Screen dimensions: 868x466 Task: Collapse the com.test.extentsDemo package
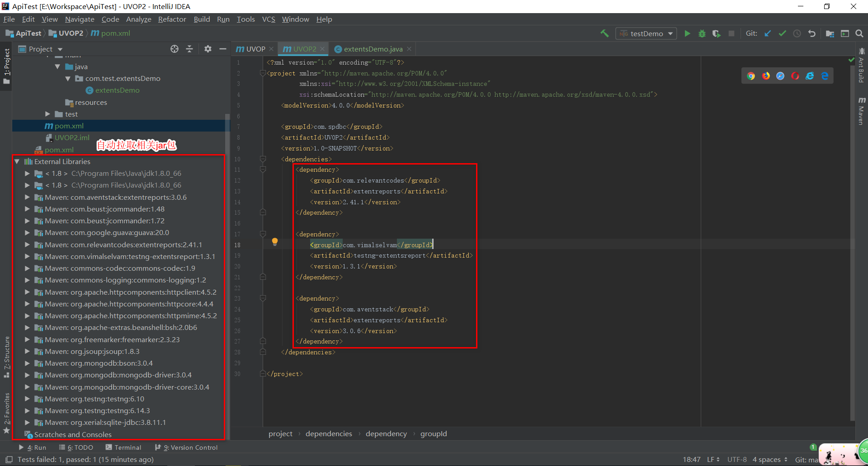[68, 78]
